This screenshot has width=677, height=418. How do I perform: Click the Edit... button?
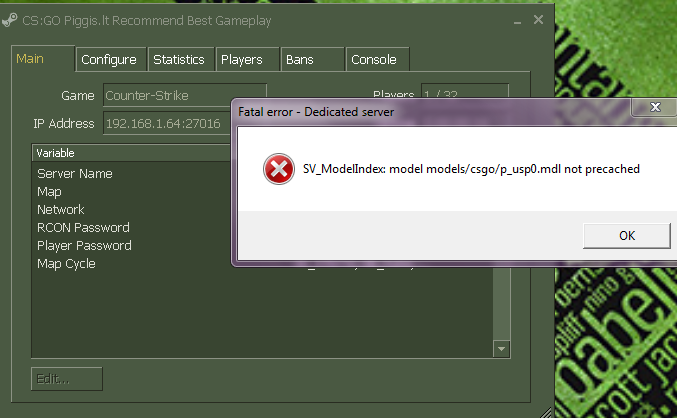coord(66,379)
